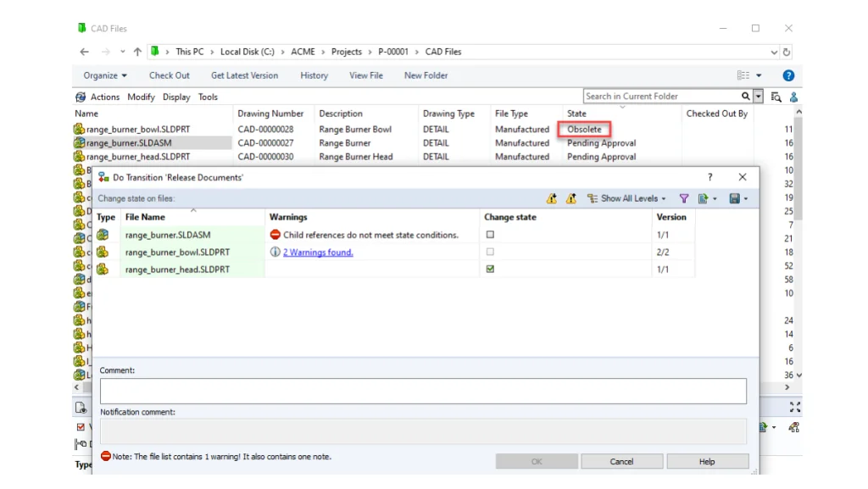Click the refresh icon in address bar
Viewport: 868px width, 489px height.
coord(787,52)
